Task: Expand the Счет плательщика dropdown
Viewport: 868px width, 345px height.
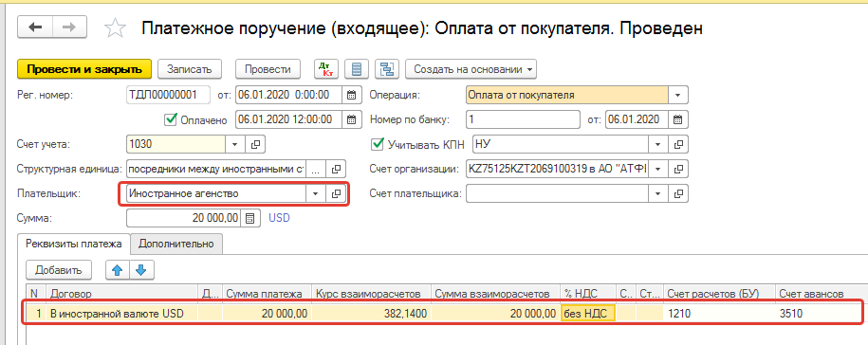Action: 658,193
